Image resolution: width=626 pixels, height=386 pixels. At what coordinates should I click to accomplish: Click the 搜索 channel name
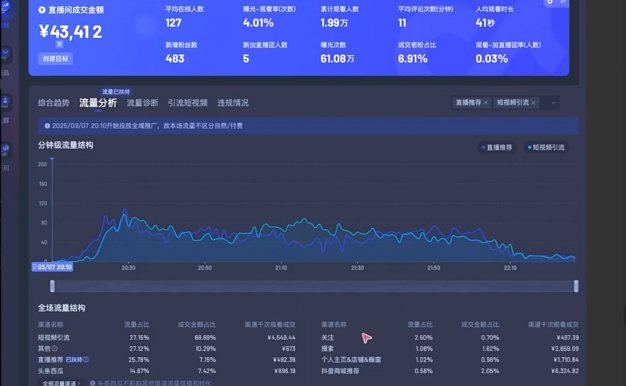click(327, 348)
